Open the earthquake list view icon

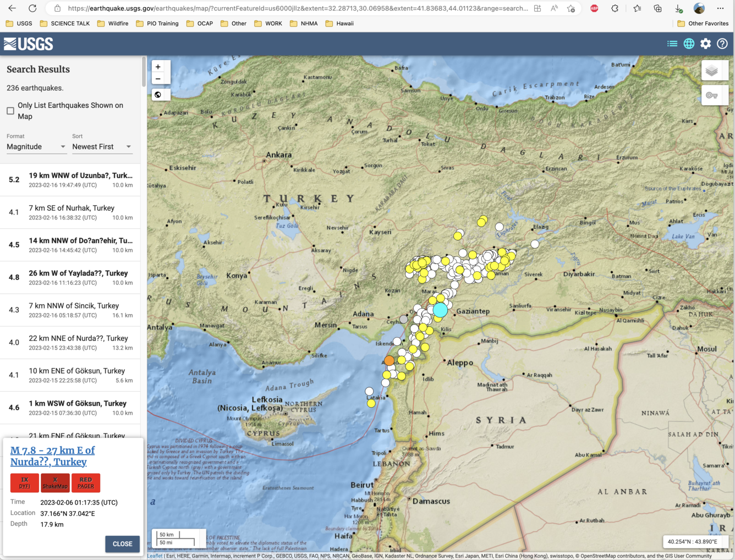pyautogui.click(x=672, y=43)
